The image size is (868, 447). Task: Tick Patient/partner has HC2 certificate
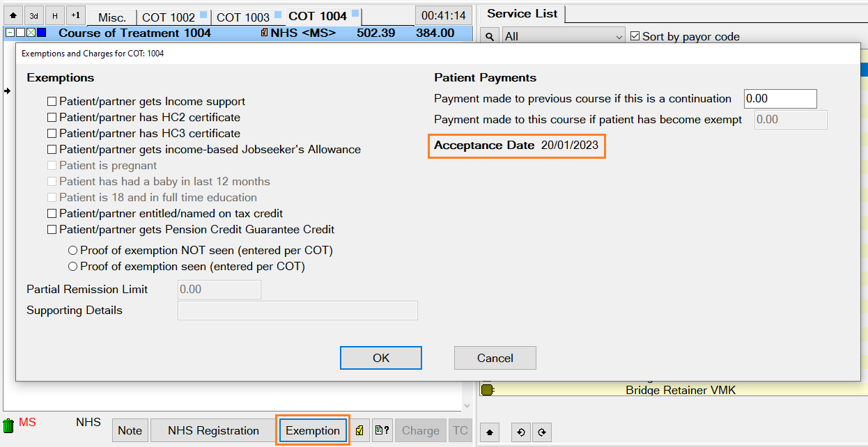coord(52,118)
